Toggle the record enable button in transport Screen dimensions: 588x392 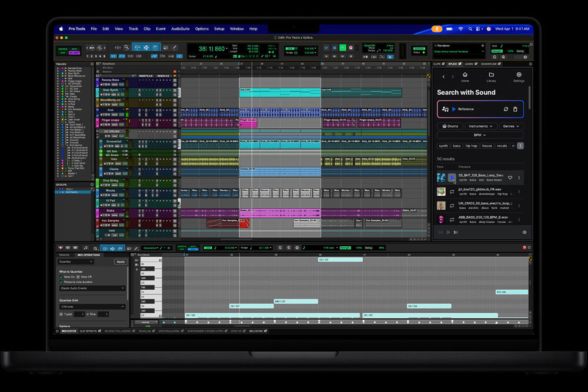click(x=351, y=48)
